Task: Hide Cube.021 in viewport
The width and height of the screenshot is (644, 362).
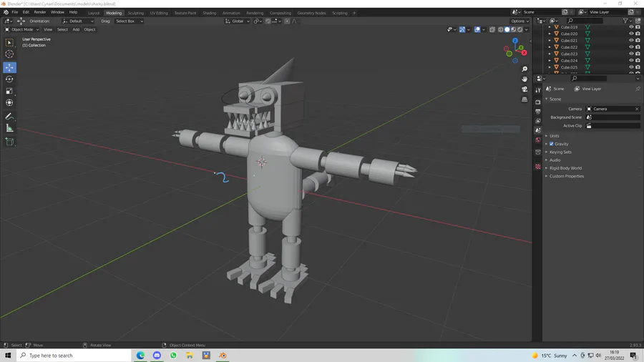Action: tap(631, 40)
